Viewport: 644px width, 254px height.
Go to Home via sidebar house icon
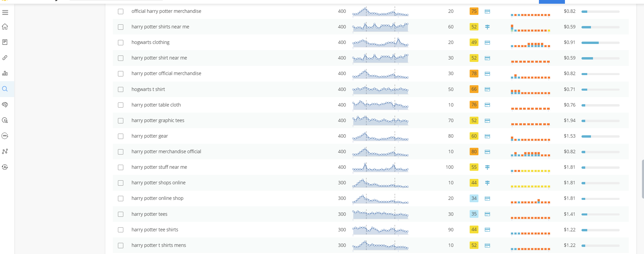coord(5,27)
